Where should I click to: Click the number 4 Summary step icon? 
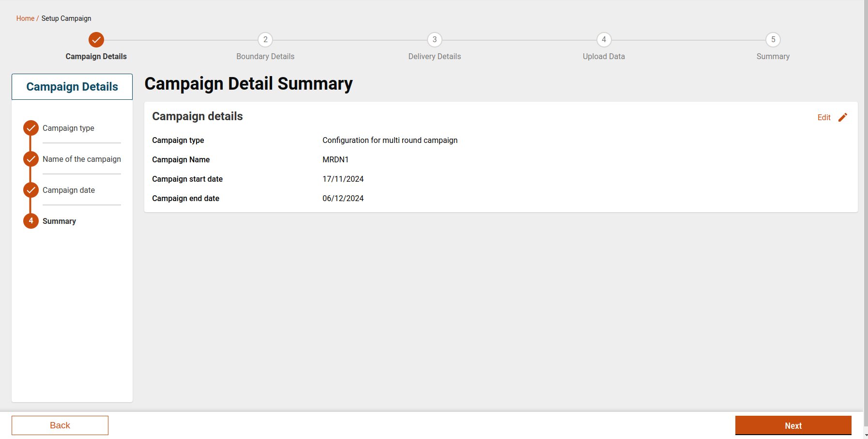coord(31,221)
